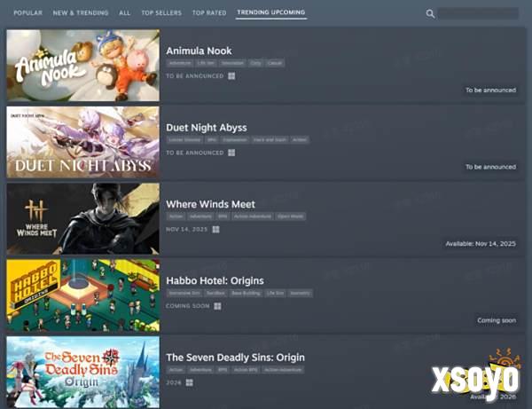
Task: Open the Where Winds Meet game thumbnail
Action: (x=83, y=218)
